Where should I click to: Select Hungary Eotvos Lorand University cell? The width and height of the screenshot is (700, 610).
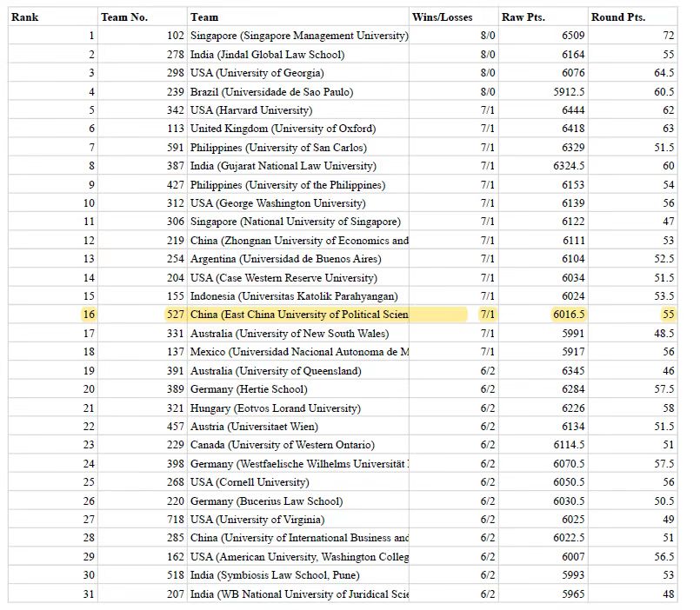[x=297, y=408]
